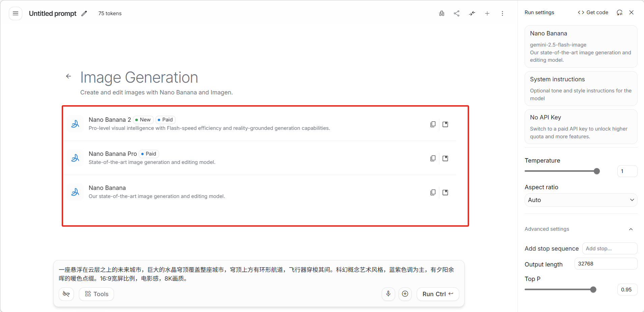Select the Nano Banana model row in list

(x=260, y=192)
